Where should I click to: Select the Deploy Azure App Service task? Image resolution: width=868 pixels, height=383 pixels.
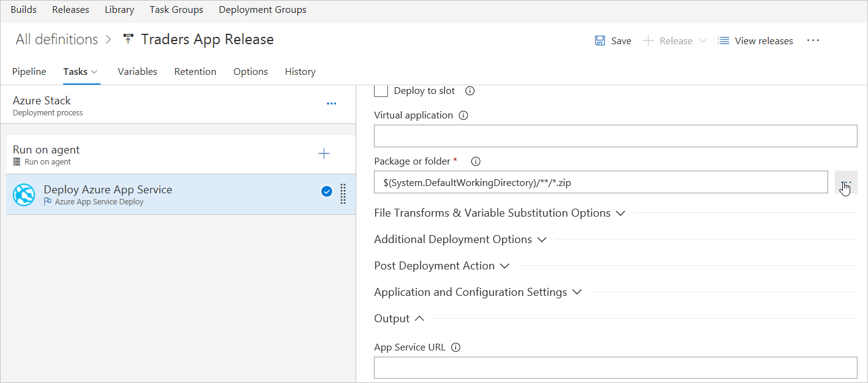181,195
